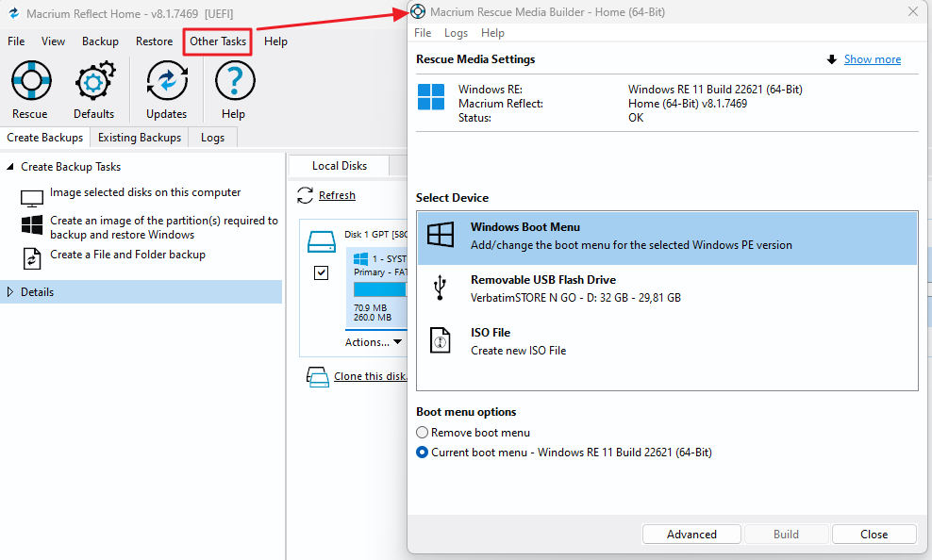This screenshot has width=932, height=560.
Task: Open the View menu
Action: coord(53,41)
